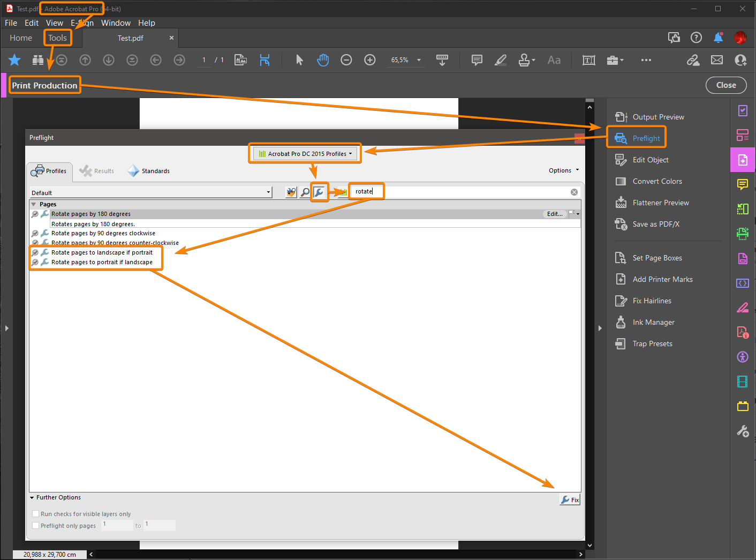The image size is (756, 560).
Task: Click the Edit button for rotate 180 profile
Action: (554, 214)
